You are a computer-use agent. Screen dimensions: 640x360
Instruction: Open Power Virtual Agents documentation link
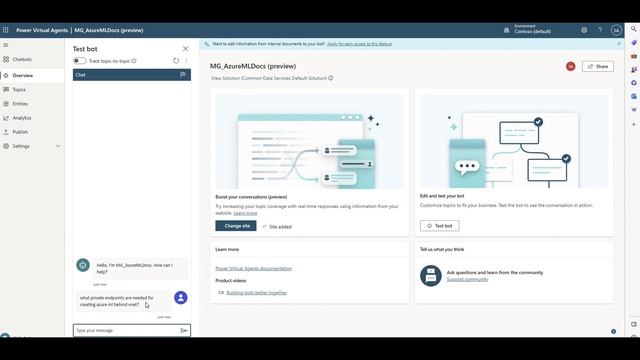253,269
